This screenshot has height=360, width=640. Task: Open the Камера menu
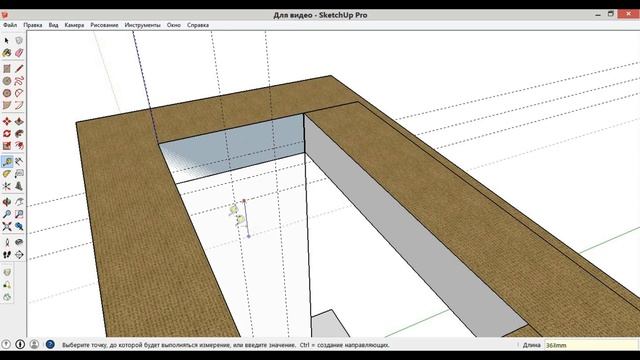[x=74, y=25]
